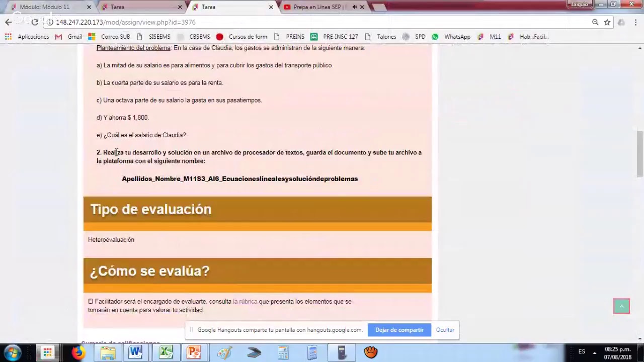This screenshot has height=362, width=644.
Task: Mute the Prepa en Línea SEP tab audio
Action: pyautogui.click(x=355, y=7)
